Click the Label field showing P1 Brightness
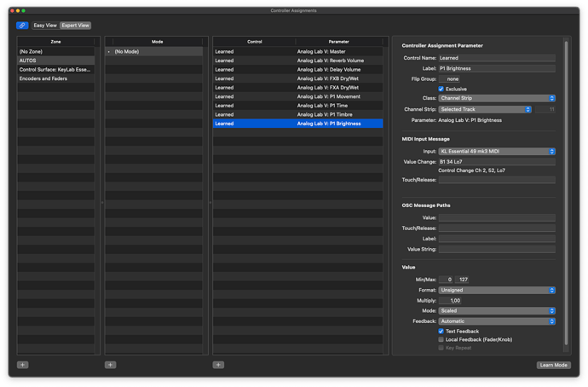 point(497,68)
